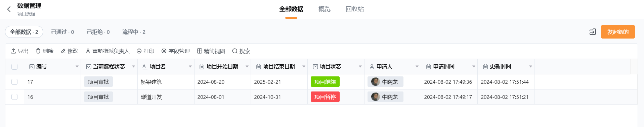Click the 数据管理 page title
Screen dimensions: 644x127
click(x=29, y=6)
